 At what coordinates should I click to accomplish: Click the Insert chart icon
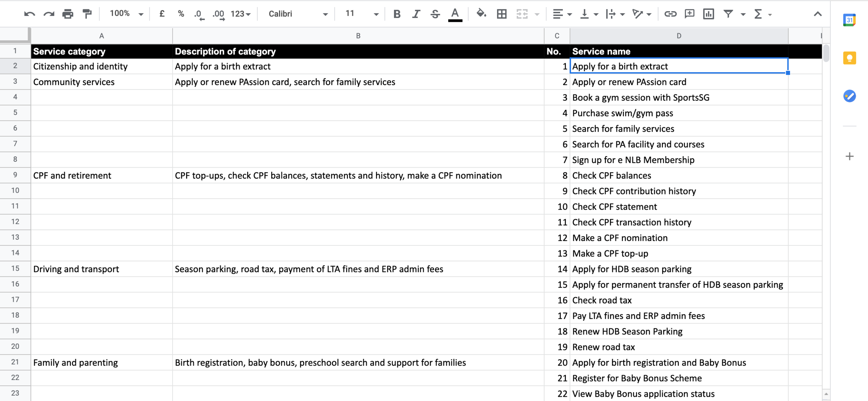pyautogui.click(x=708, y=14)
